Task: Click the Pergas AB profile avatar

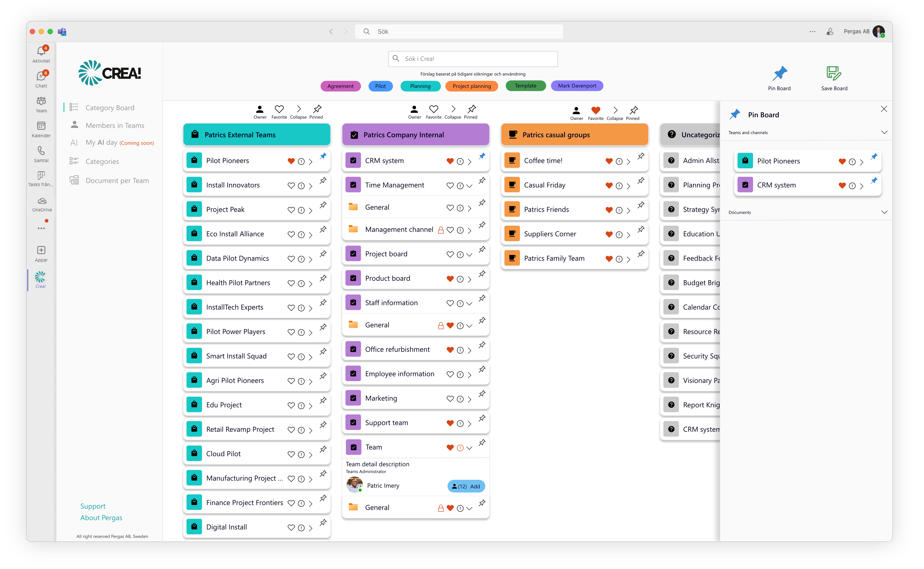Action: (879, 32)
